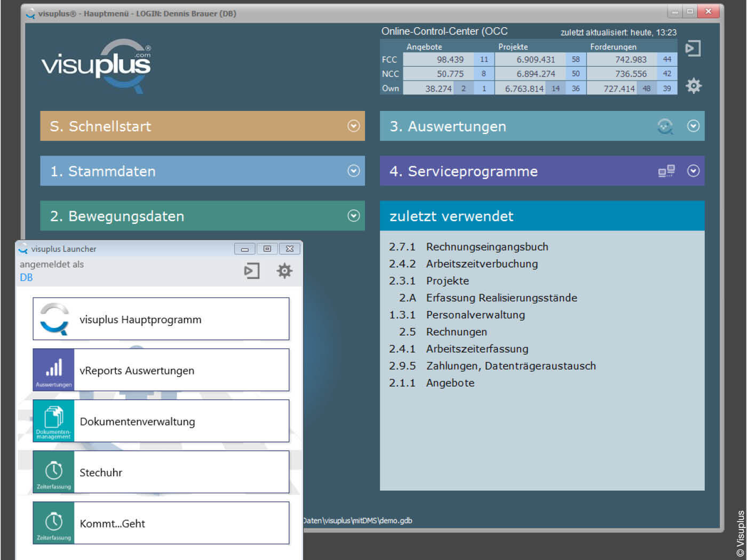Image resolution: width=747 pixels, height=560 pixels.
Task: Open 2.7.1 Rechnungseingangsbuch from recently used
Action: click(x=487, y=247)
